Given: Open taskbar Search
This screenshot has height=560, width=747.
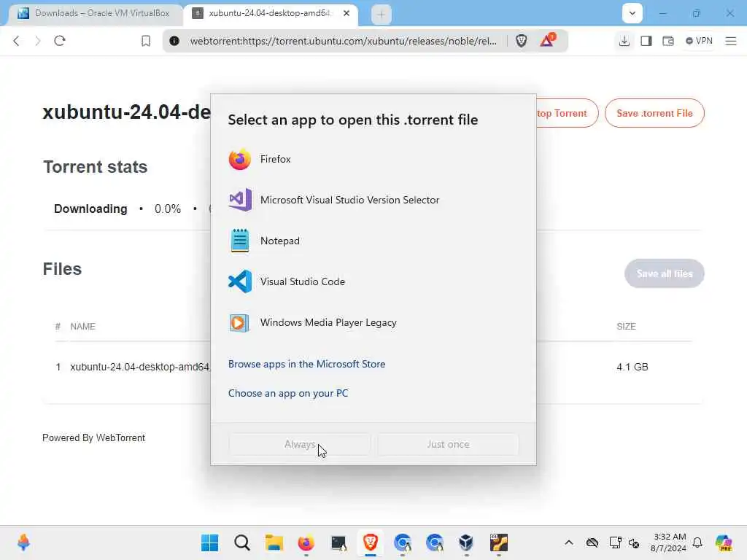Looking at the screenshot, I should 242,542.
